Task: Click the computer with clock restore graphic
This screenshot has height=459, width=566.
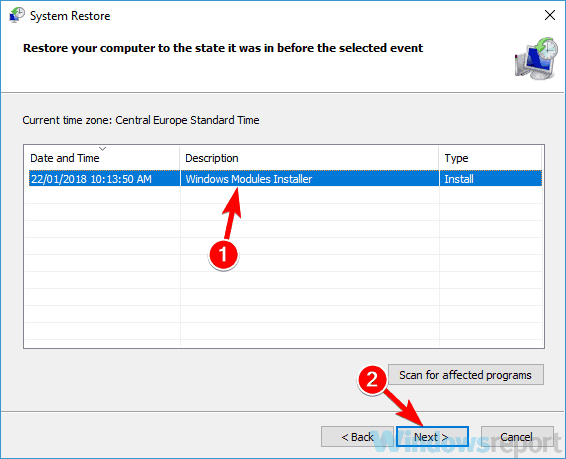Action: point(536,58)
